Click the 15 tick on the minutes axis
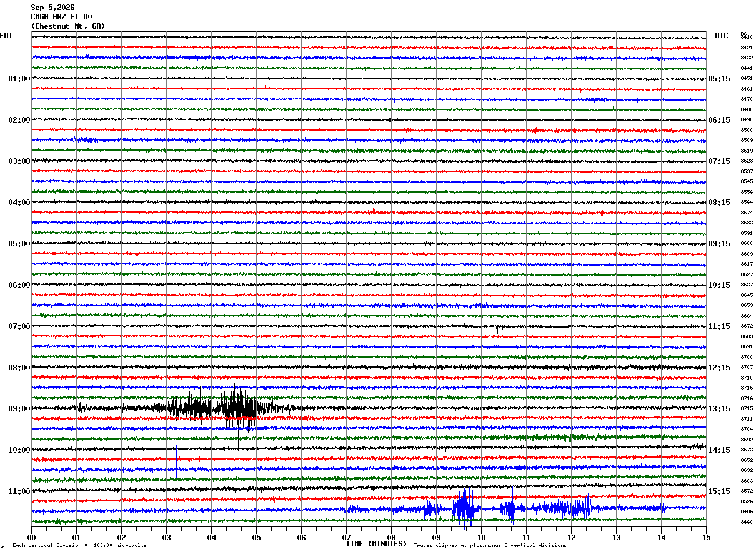Image resolution: width=756 pixels, height=554 pixels. click(706, 537)
